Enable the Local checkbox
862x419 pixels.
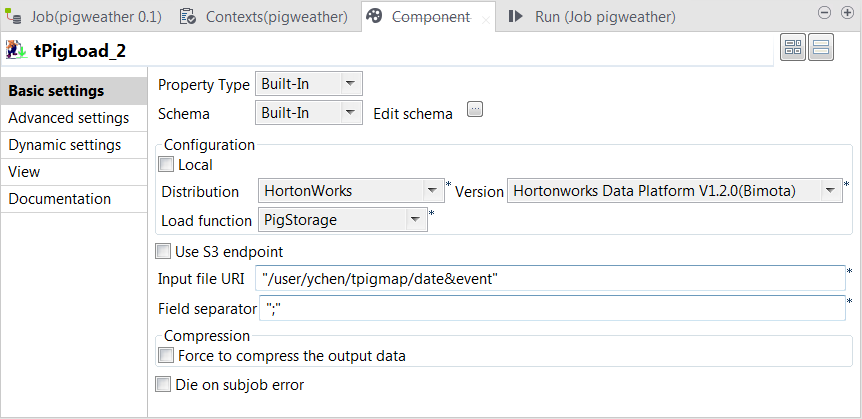coord(166,165)
